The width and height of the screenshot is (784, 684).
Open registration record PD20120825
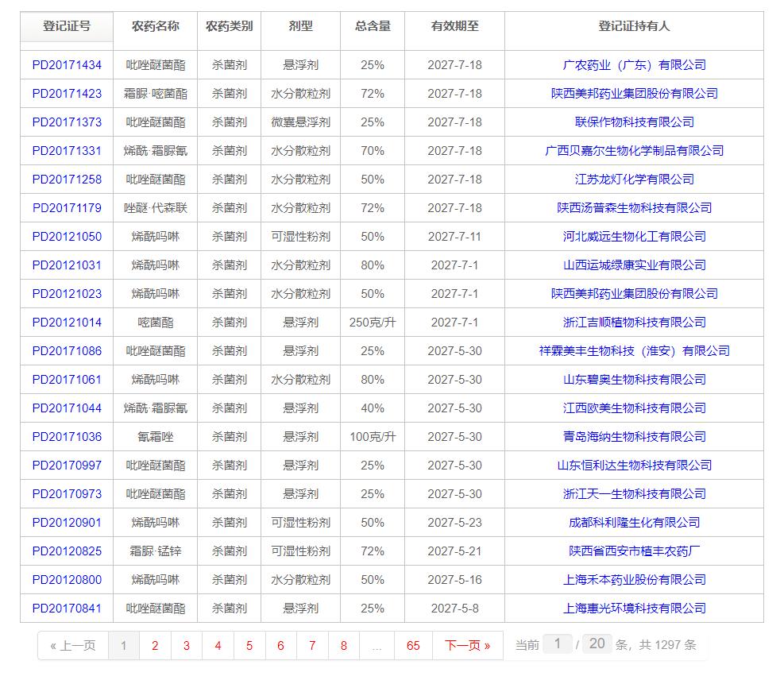click(64, 551)
